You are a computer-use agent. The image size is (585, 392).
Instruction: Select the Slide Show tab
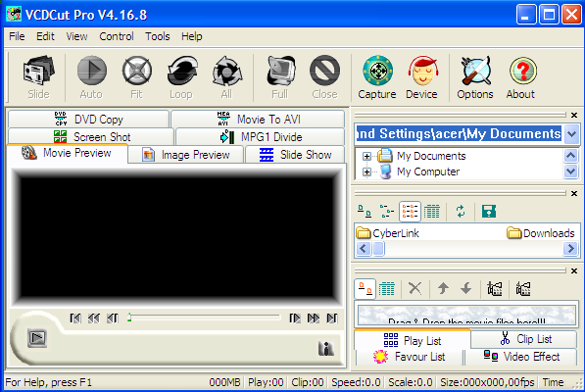point(295,155)
